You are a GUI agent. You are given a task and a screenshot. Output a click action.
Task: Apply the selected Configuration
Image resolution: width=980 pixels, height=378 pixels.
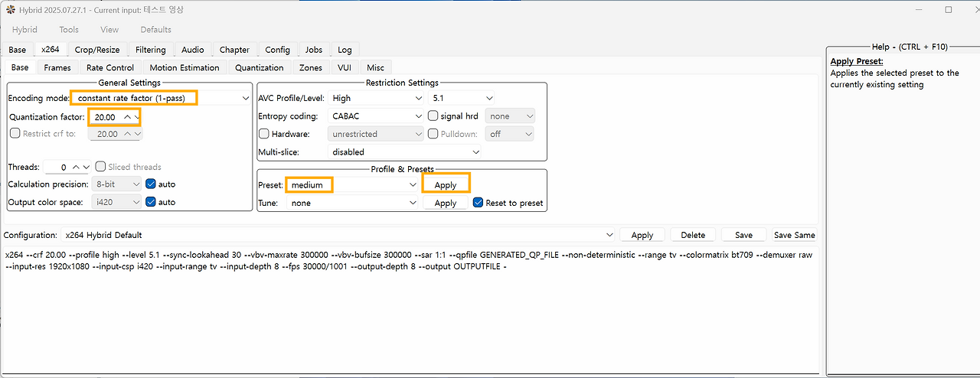pyautogui.click(x=642, y=235)
